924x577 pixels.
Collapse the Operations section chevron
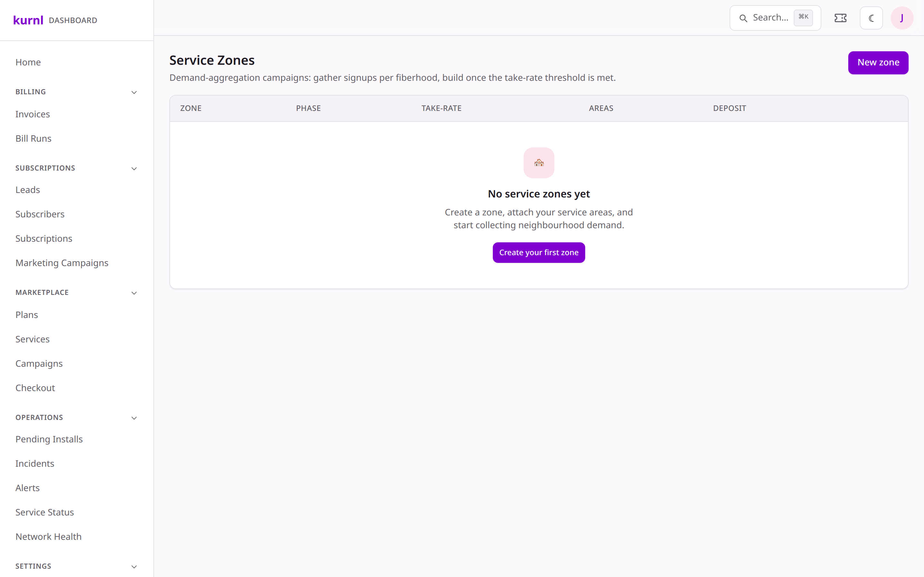click(134, 418)
